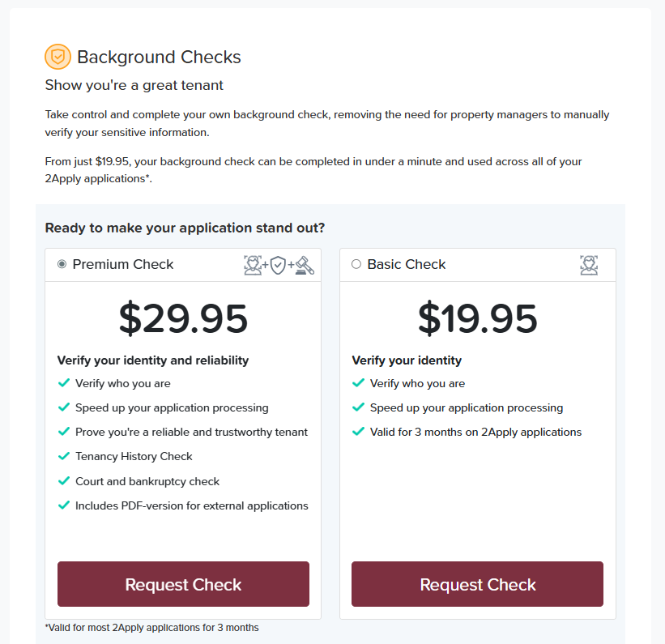Click the checkmark beside Includes PDF-version line
This screenshot has width=665, height=644.
pyautogui.click(x=64, y=505)
